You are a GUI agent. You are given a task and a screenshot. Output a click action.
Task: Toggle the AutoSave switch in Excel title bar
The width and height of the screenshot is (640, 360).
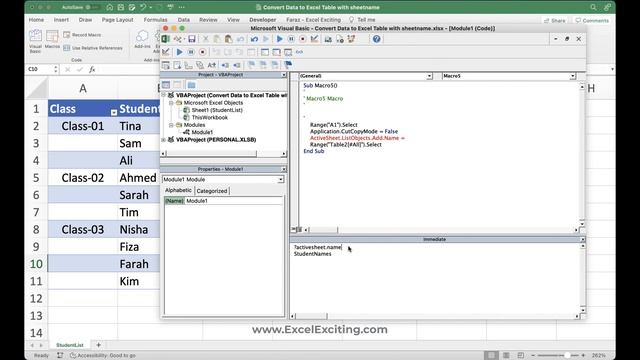coord(93,7)
